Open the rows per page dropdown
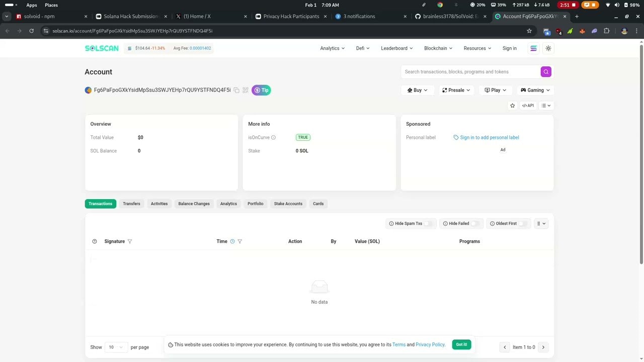This screenshot has height=362, width=644. coord(116,347)
